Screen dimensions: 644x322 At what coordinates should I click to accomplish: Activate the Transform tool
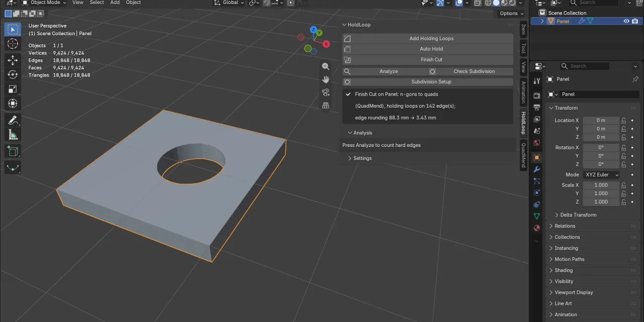[13, 104]
